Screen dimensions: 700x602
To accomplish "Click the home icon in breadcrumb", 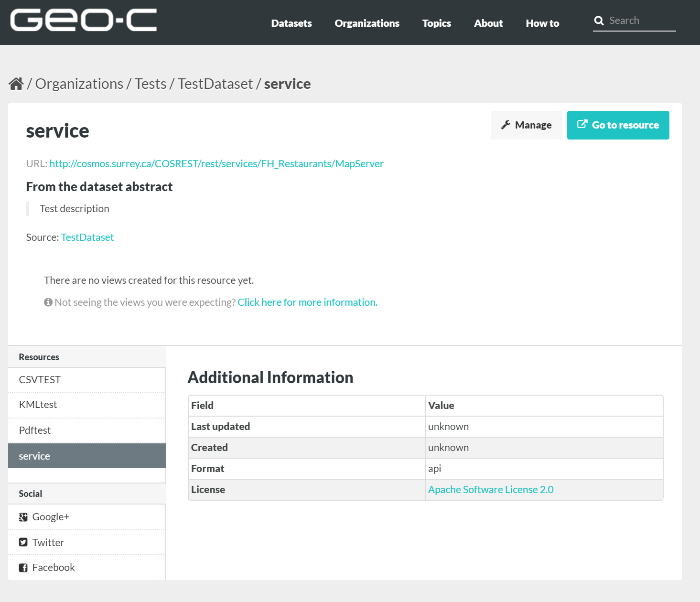I will pyautogui.click(x=16, y=84).
